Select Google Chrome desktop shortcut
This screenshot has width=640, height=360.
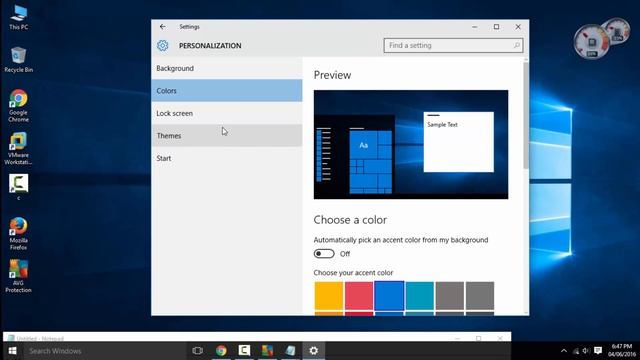point(18,106)
